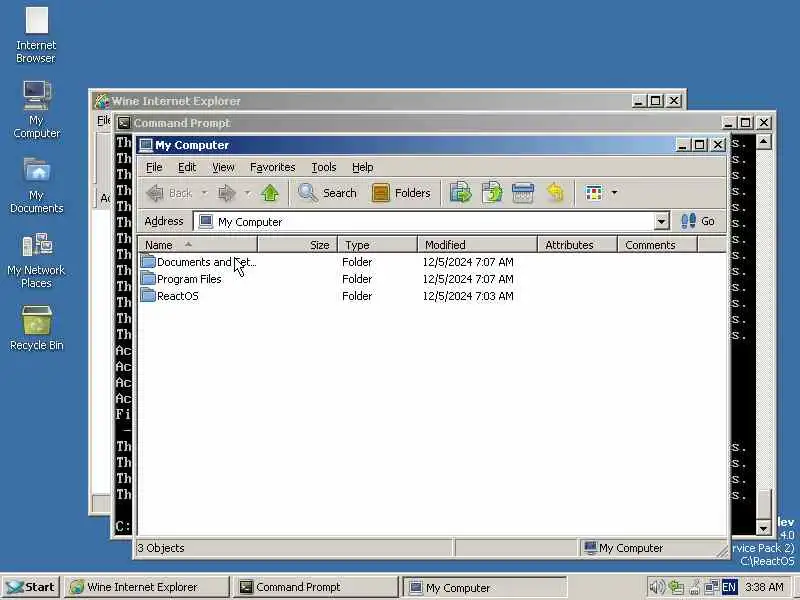The height and width of the screenshot is (600, 800).
Task: Open the Forward history dropdown arrow
Action: pyautogui.click(x=247, y=193)
